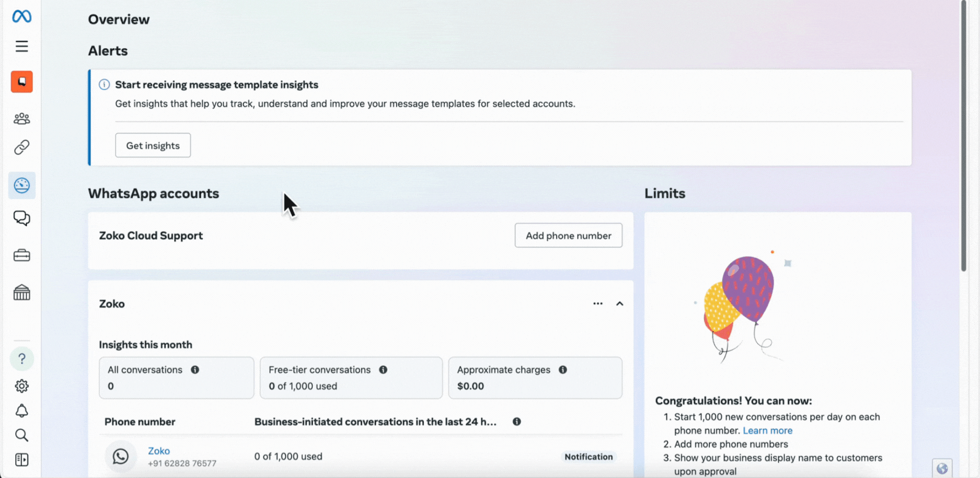Viewport: 980px width, 478px height.
Task: Open the three-dot menu for Zoko account
Action: click(598, 304)
